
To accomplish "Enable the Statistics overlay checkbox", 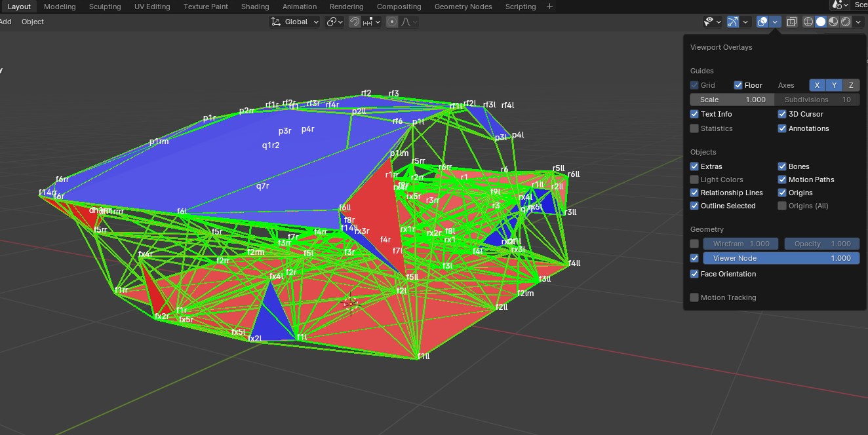I will tap(694, 128).
